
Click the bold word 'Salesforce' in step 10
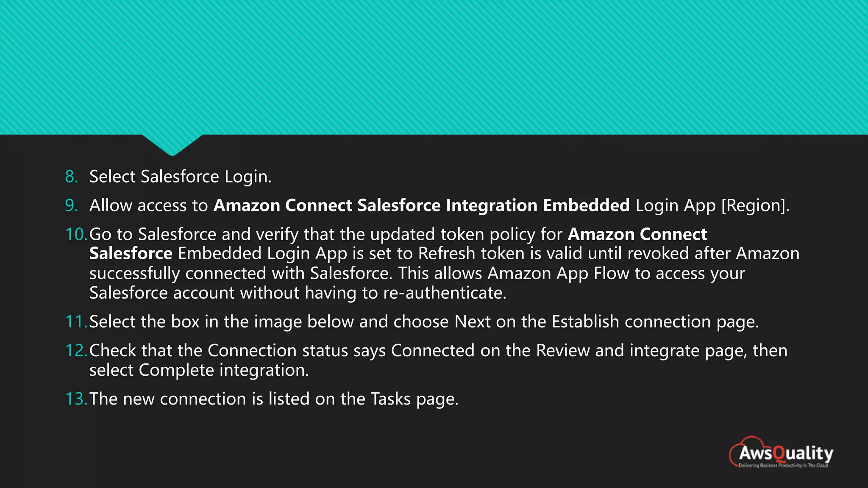coord(131,253)
